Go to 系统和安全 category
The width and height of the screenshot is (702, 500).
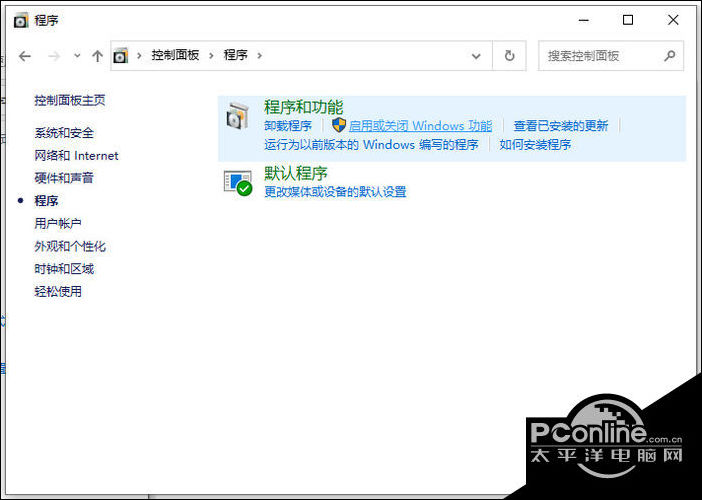[x=64, y=133]
